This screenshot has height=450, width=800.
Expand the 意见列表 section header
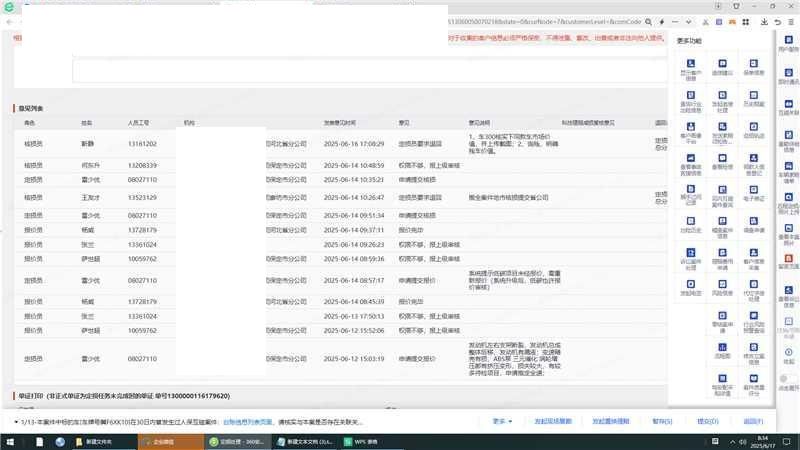(30, 108)
